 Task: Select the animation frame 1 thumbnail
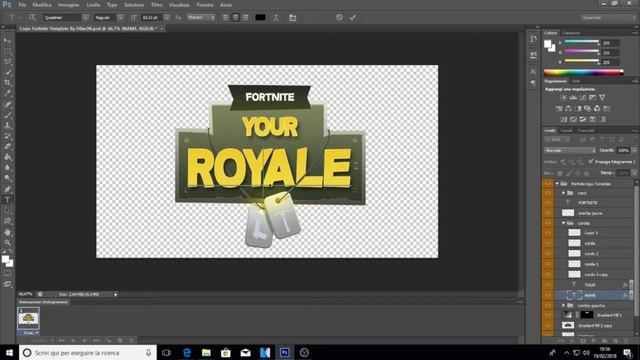28,318
